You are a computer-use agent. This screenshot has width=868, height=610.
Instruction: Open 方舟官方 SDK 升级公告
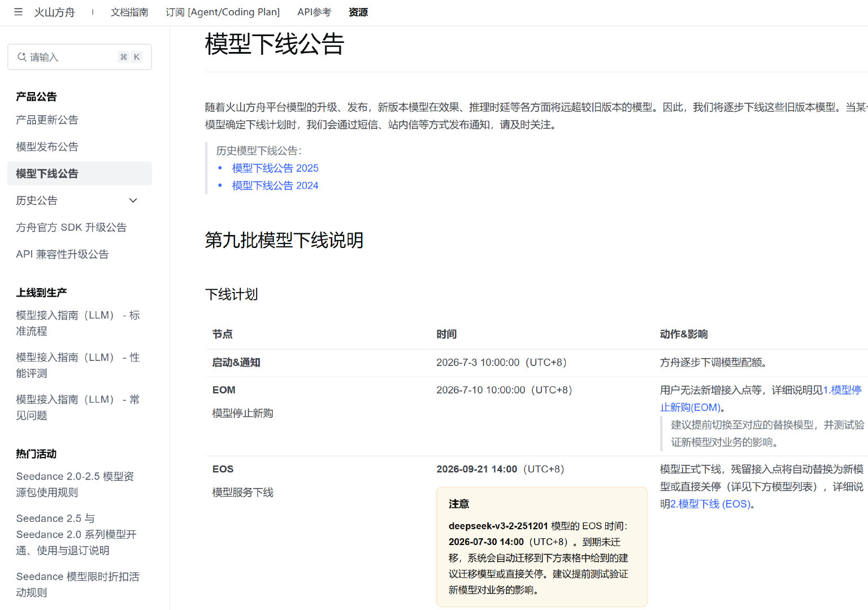[x=71, y=228]
